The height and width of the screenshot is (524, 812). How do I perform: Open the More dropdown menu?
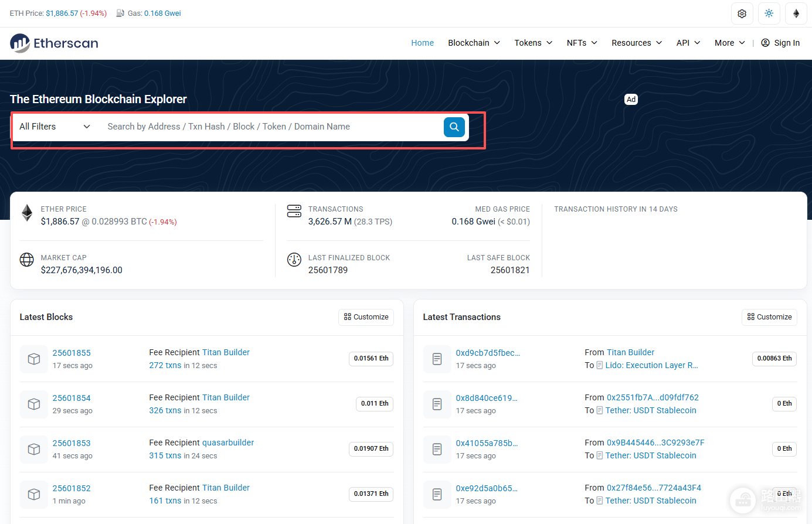(x=729, y=43)
